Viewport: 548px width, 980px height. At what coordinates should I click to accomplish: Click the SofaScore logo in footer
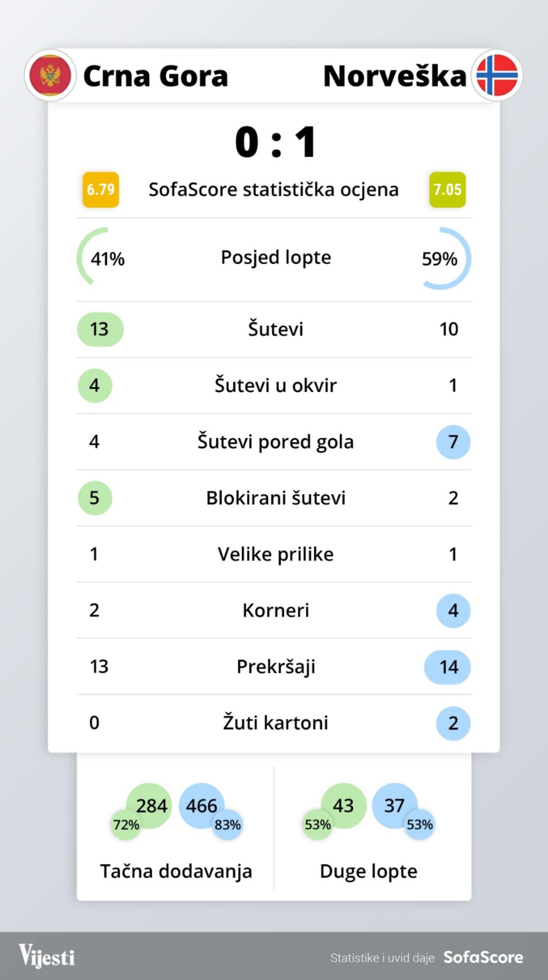pyautogui.click(x=483, y=957)
